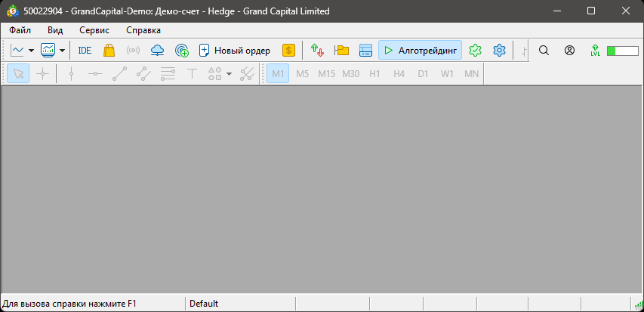Switch to W1 timeframe
644x312 pixels.
tap(447, 73)
